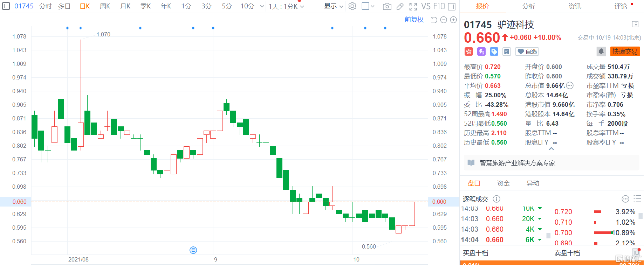Image resolution: width=644 pixels, height=265 pixels.
Task: Zoom in chart with plus icon
Action: (453, 20)
